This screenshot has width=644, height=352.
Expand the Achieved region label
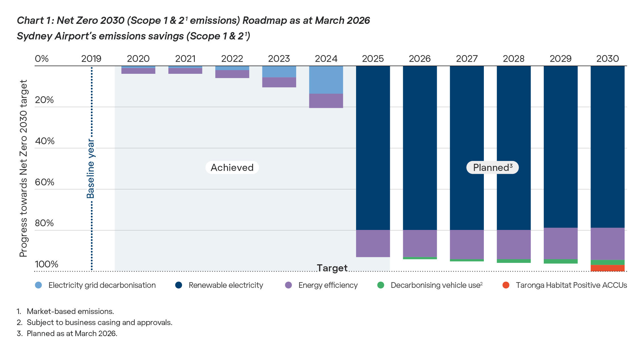point(232,167)
